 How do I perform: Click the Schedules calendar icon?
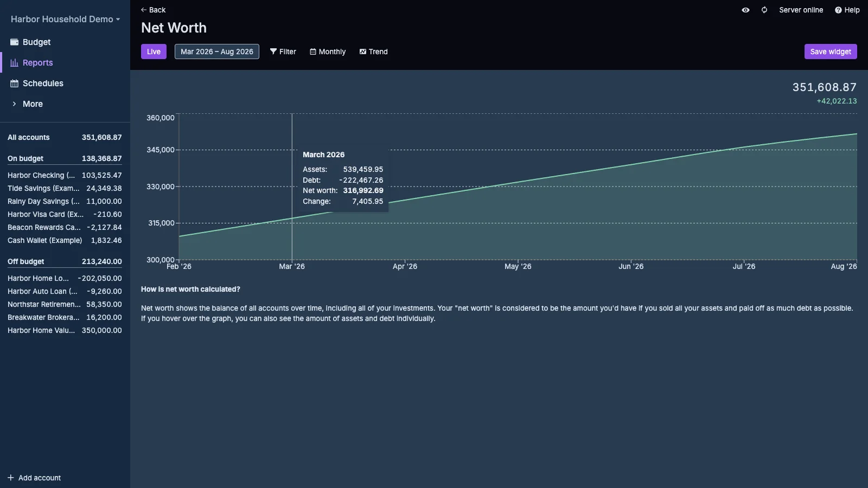tap(15, 83)
